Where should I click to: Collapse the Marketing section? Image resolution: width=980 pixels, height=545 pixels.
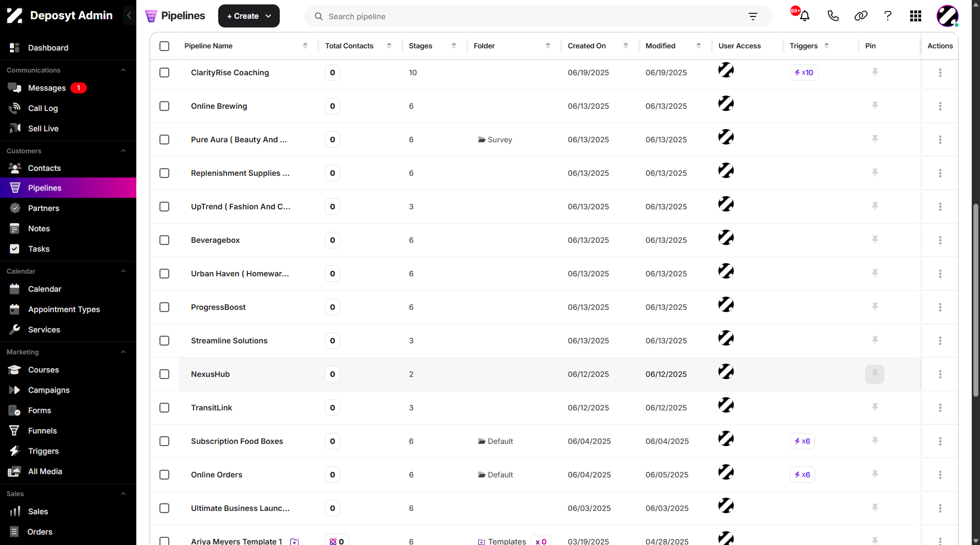tap(123, 352)
